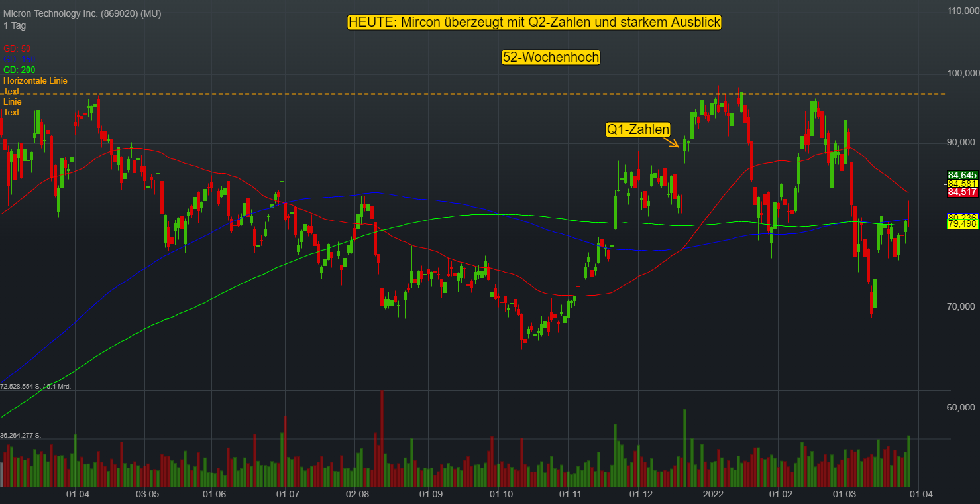The height and width of the screenshot is (504, 980).
Task: Click the "36.264.277 S." volume label
Action: click(x=21, y=435)
